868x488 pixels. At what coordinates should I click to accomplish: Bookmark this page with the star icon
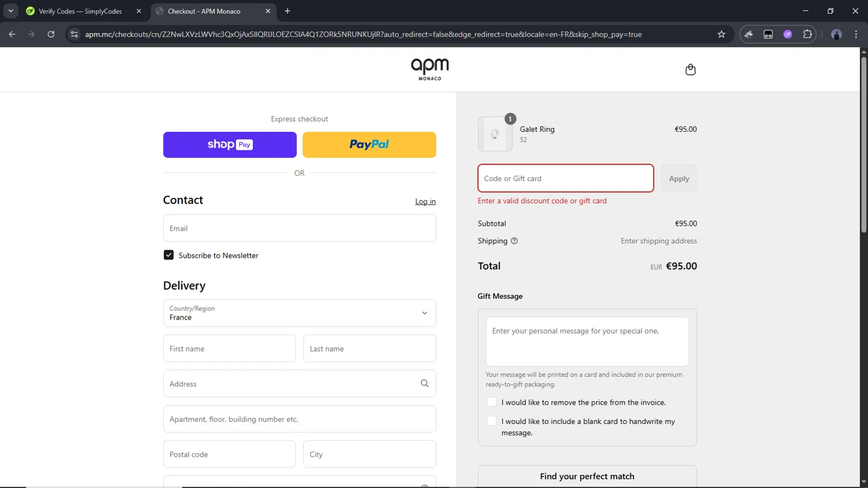click(x=721, y=34)
